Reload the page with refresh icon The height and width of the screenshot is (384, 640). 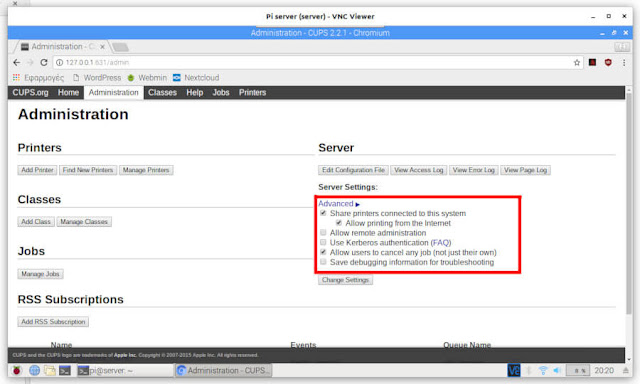tap(44, 62)
